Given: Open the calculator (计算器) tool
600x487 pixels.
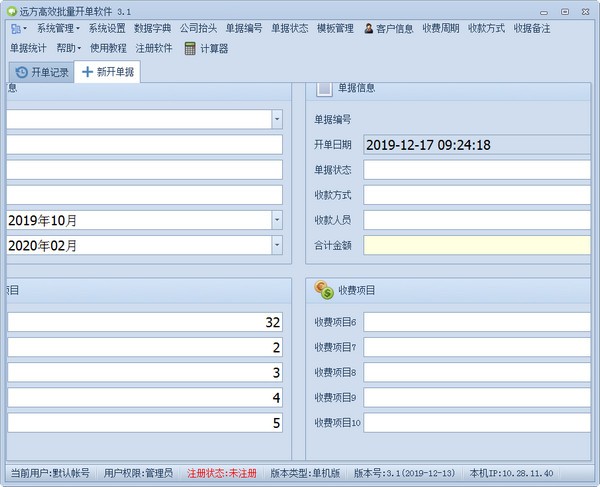Looking at the screenshot, I should pos(206,49).
